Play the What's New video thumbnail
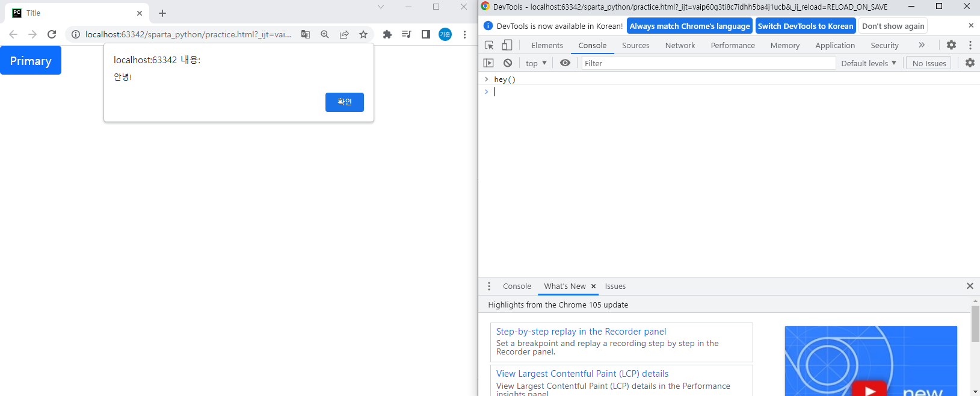980x396 pixels. click(871, 361)
